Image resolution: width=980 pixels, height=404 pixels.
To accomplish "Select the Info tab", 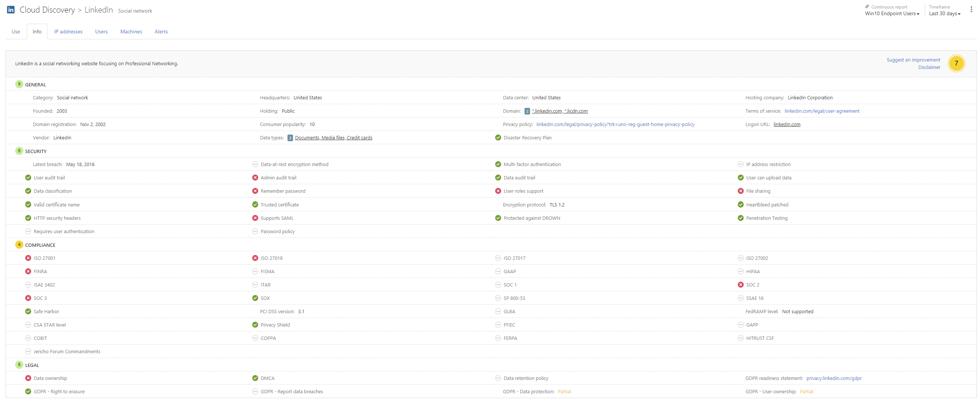I will [37, 32].
